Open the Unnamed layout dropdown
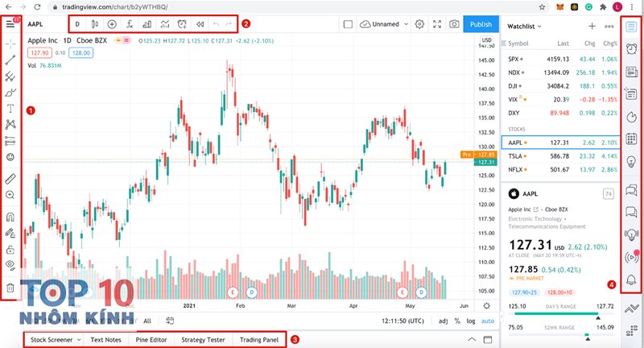The image size is (644, 348). tap(384, 24)
